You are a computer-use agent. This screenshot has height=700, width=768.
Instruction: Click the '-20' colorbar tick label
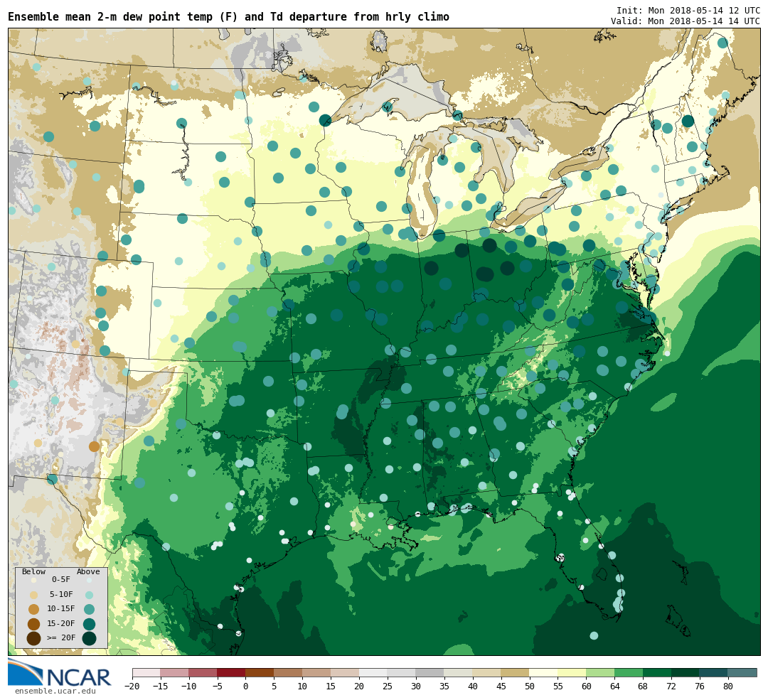click(132, 686)
